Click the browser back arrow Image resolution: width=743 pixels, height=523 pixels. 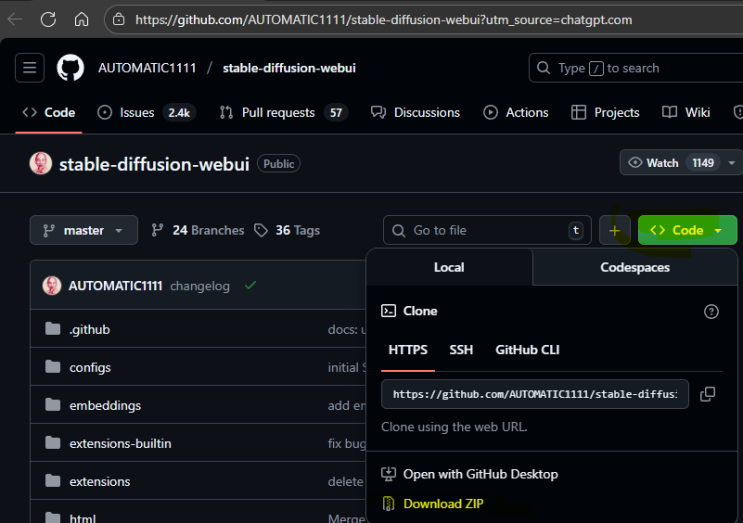(x=15, y=19)
